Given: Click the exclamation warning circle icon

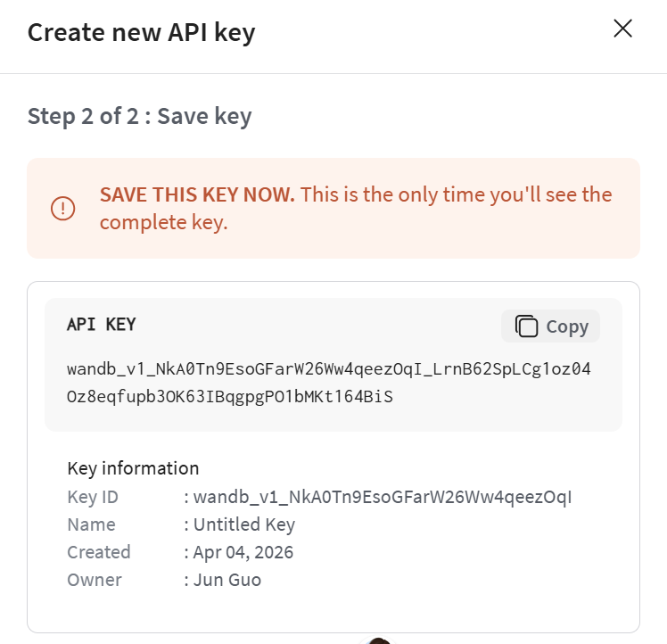Looking at the screenshot, I should [x=63, y=209].
